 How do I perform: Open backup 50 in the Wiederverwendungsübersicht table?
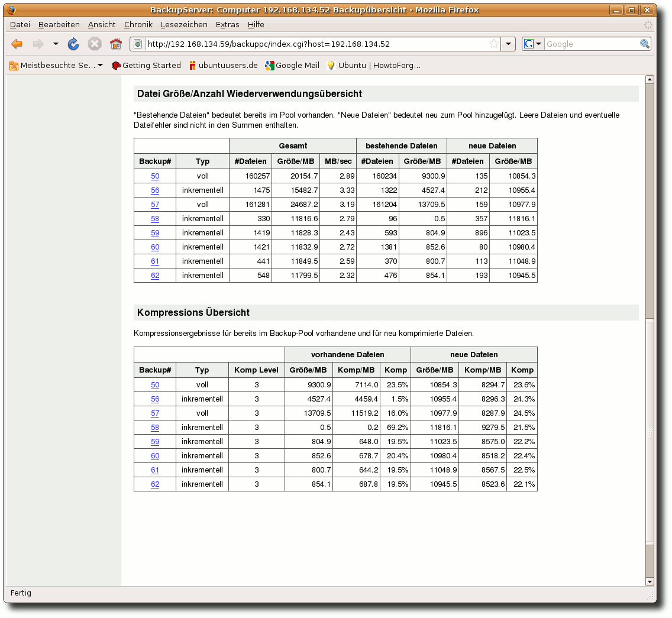pos(155,176)
